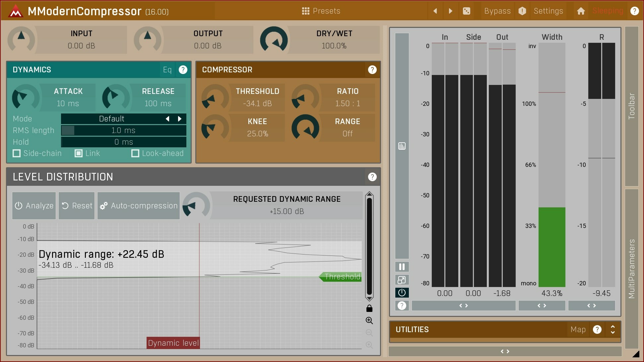Open the magnifier zoom-in icon under the lock
Screen dimensions: 644x362
[369, 321]
